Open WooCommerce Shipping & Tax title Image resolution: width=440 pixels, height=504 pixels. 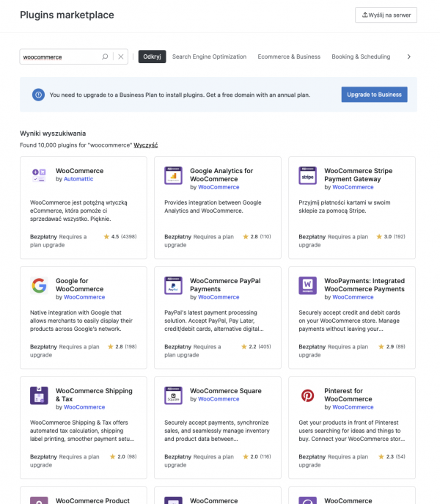pos(94,395)
